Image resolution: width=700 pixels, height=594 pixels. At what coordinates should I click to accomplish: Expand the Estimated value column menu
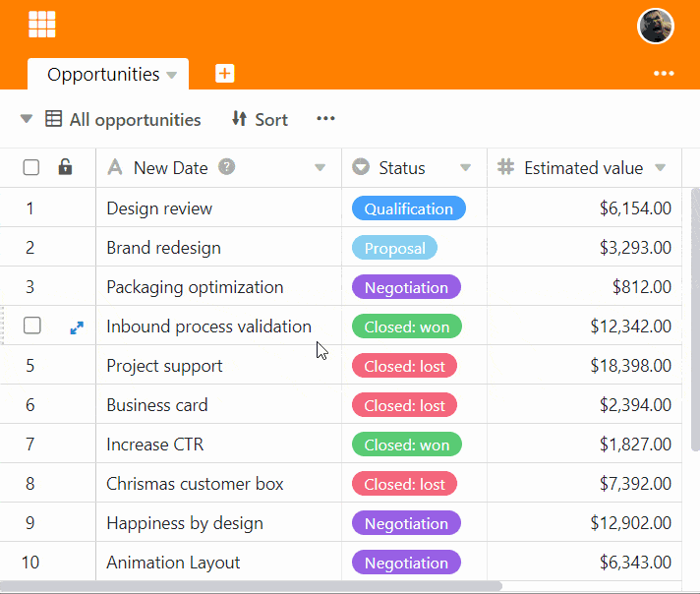(x=661, y=168)
